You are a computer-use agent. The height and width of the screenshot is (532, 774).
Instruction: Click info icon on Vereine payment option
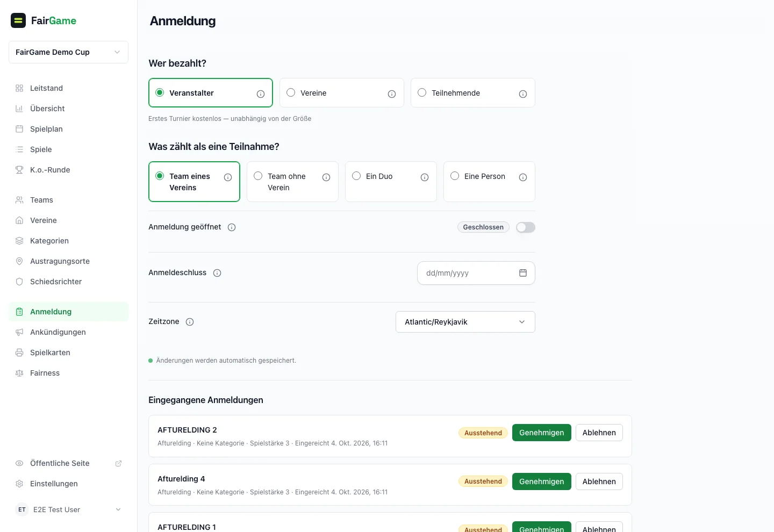click(392, 94)
